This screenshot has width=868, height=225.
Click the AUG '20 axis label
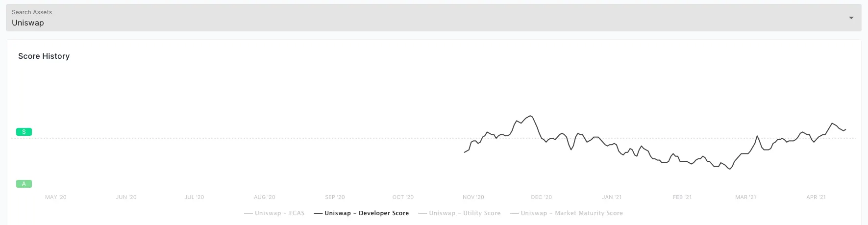pyautogui.click(x=265, y=197)
